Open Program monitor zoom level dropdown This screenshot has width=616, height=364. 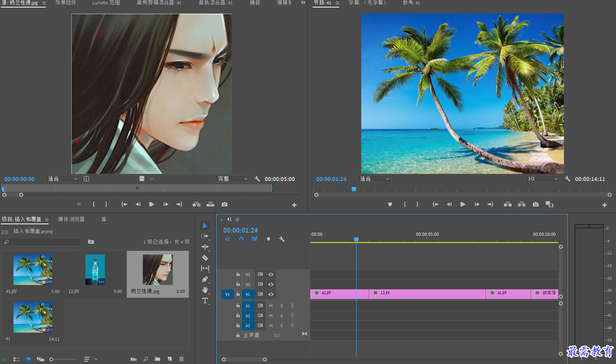(375, 179)
